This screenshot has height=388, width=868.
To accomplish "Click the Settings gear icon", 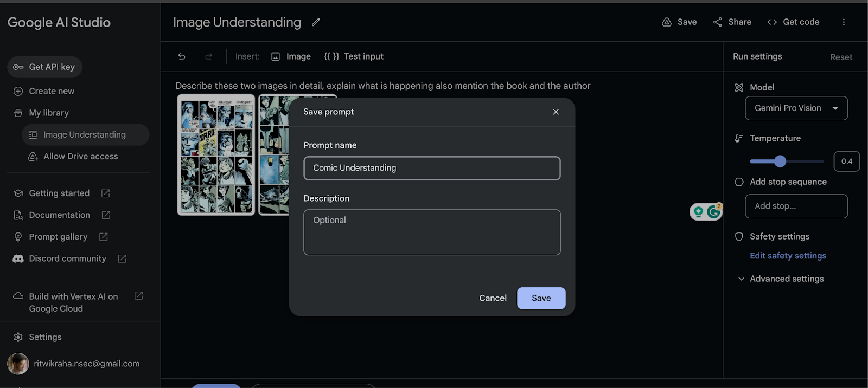I will (18, 337).
